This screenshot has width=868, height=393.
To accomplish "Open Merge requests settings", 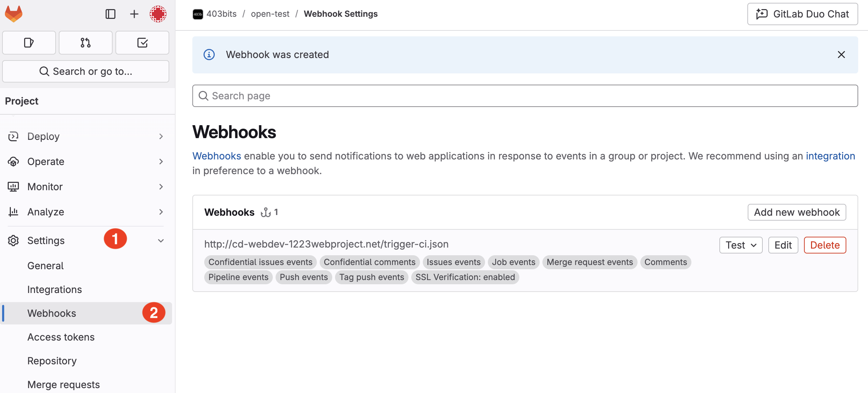I will pos(86,385).
